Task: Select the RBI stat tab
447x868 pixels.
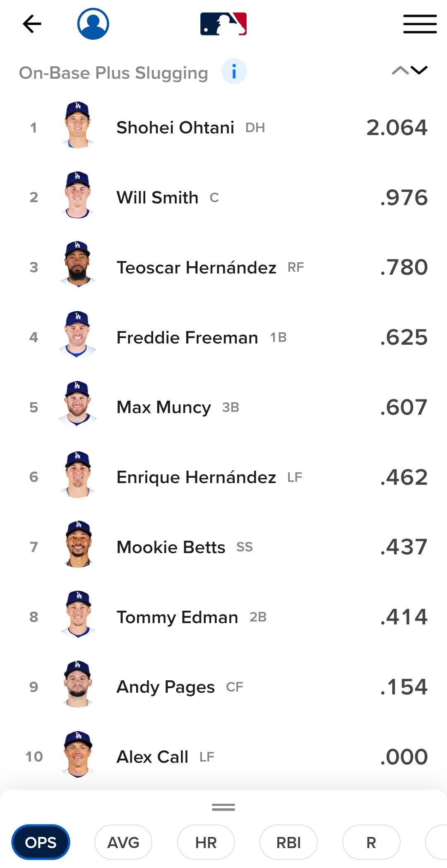Action: (x=288, y=842)
